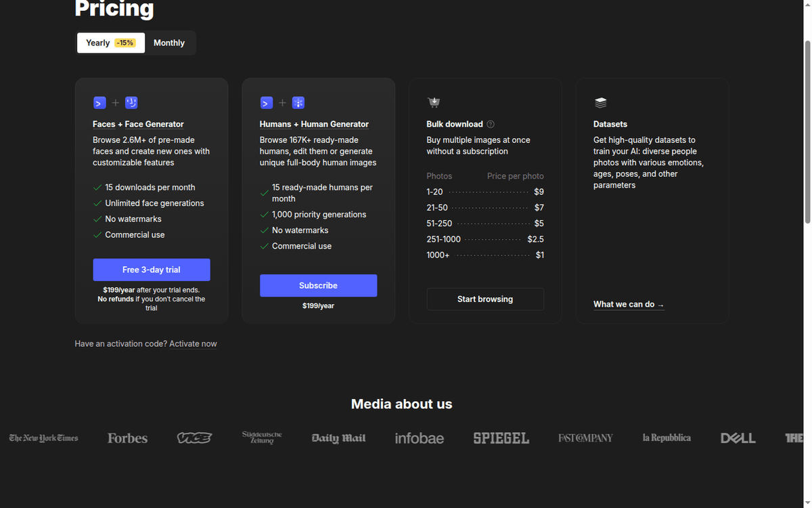
Task: Click the Bulk download cart icon
Action: (434, 103)
